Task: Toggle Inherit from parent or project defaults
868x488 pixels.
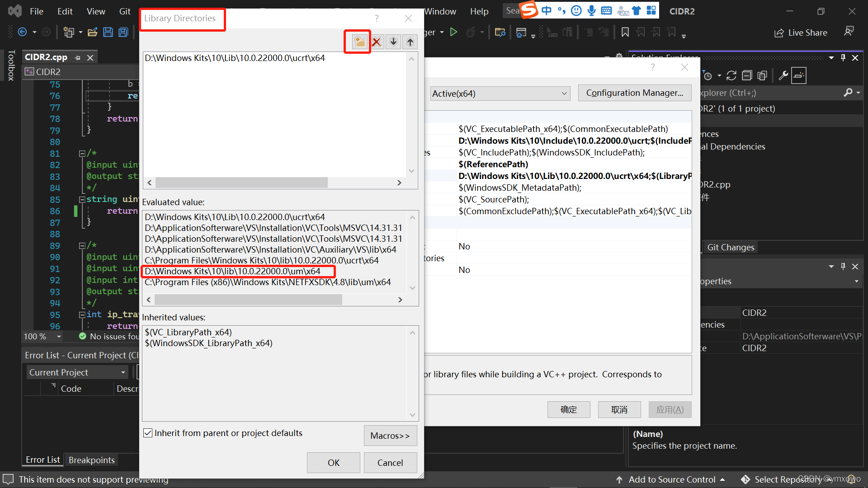Action: point(148,433)
